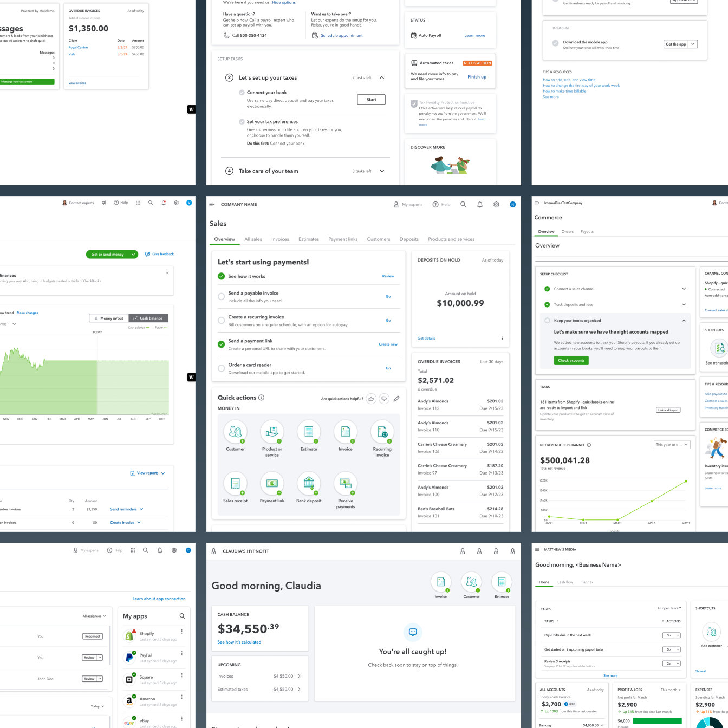This screenshot has width=728, height=728.
Task: Open search in the Sales page header
Action: 463,204
